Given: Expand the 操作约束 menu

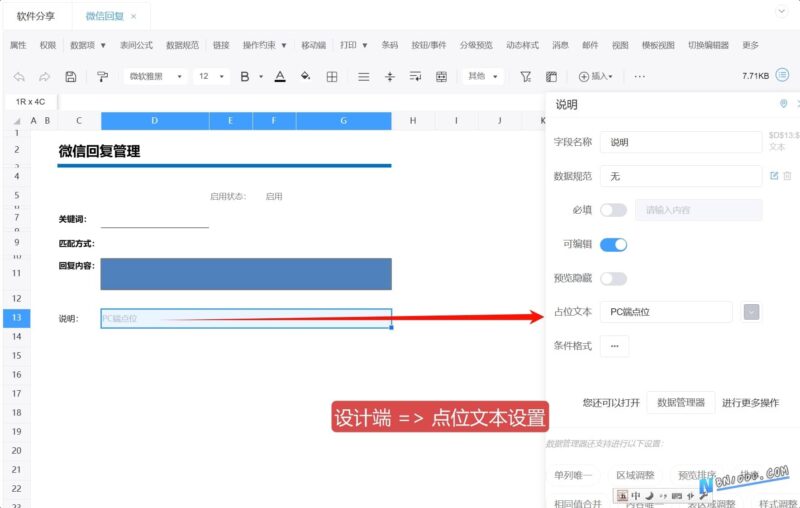Looking at the screenshot, I should [264, 45].
